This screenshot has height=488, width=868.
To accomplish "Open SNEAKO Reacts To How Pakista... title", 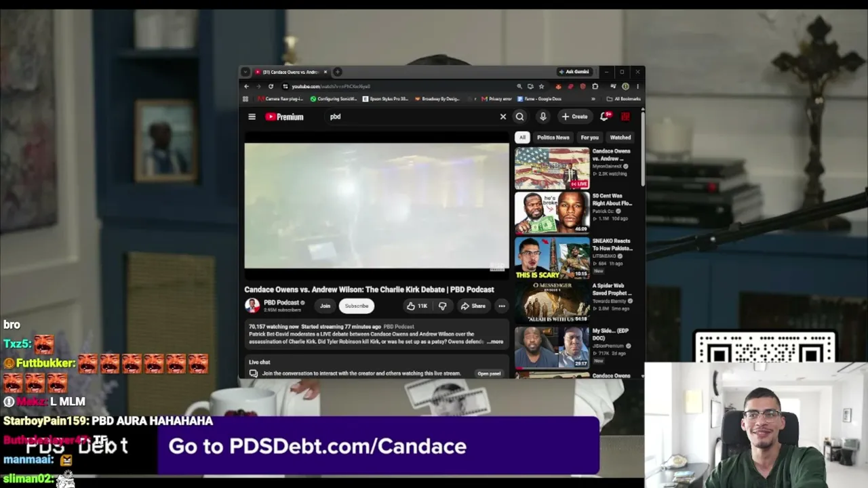I will 612,245.
